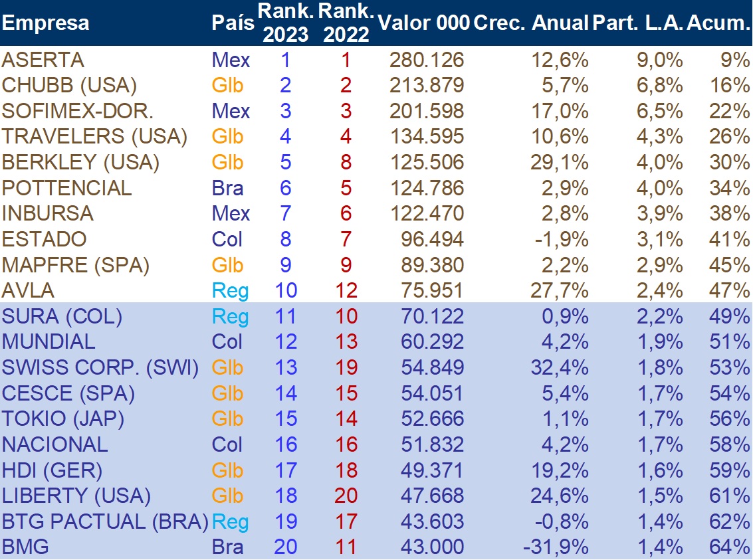Click the POTTENCIAL company name

(66, 188)
